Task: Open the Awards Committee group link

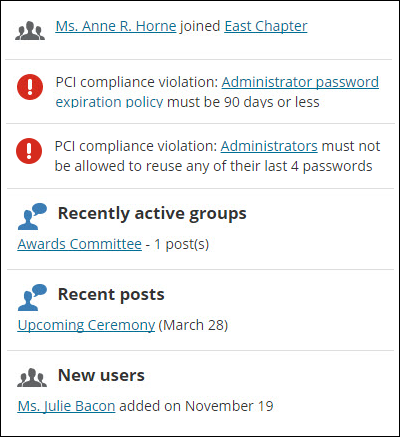Action: (80, 244)
